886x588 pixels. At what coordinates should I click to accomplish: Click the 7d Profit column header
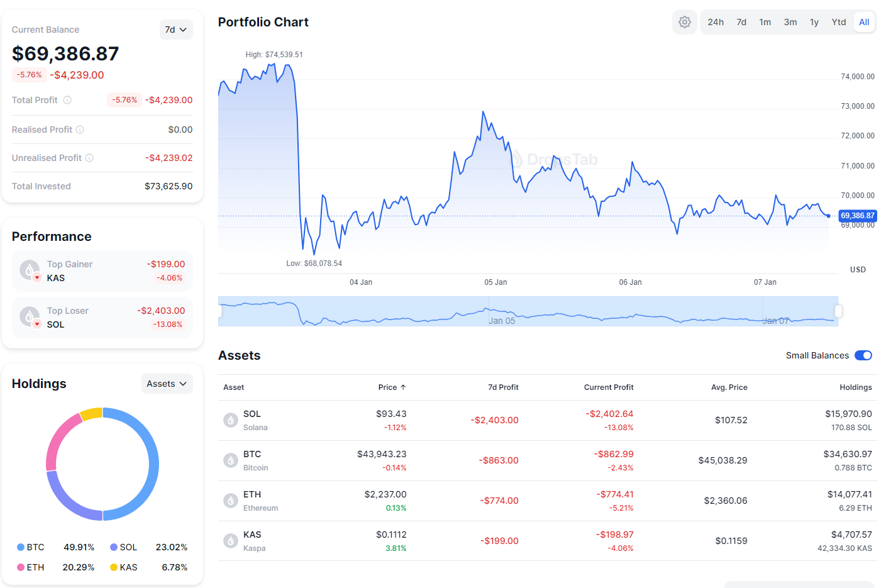point(503,387)
